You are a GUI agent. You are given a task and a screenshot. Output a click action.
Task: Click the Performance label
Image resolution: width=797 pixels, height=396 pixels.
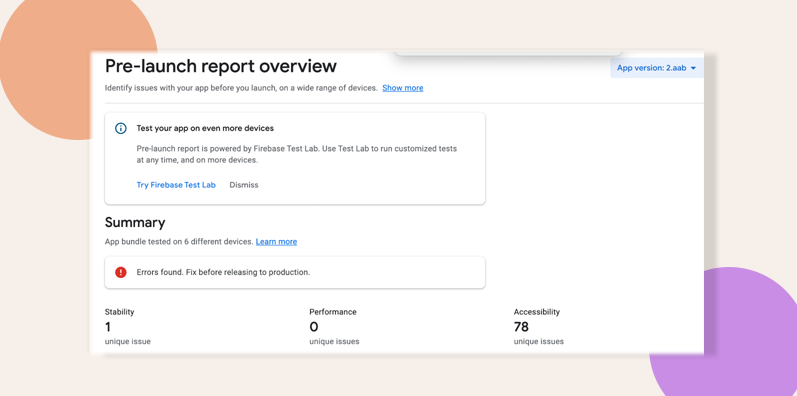(333, 312)
